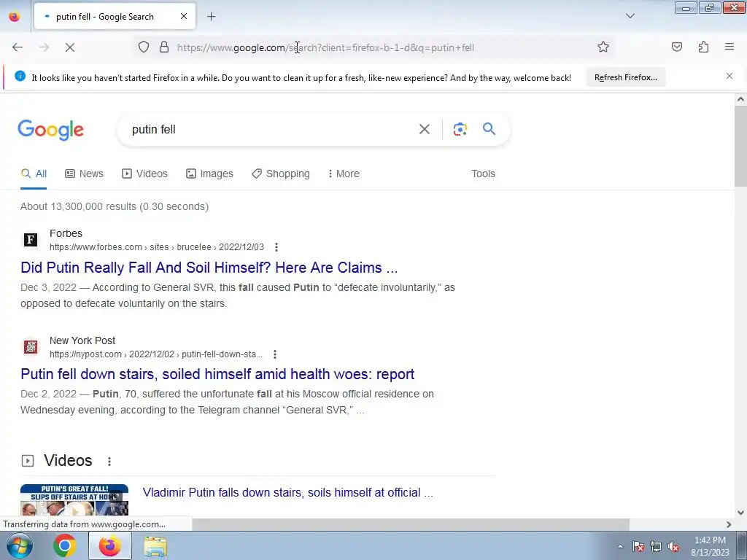Open the Videos section options menu

coord(109,462)
